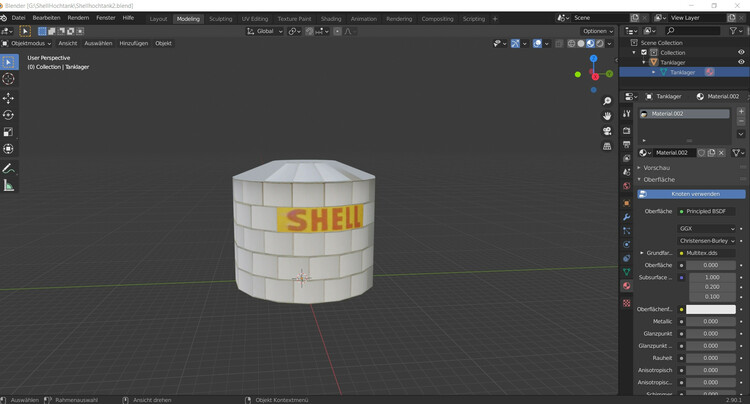Toggle viewport overlays button

point(537,44)
